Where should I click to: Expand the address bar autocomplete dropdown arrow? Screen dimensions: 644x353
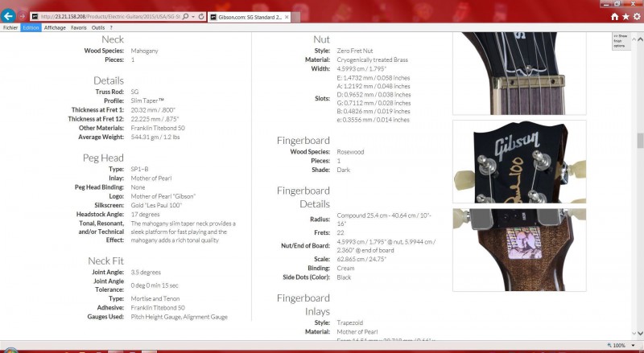click(x=193, y=16)
